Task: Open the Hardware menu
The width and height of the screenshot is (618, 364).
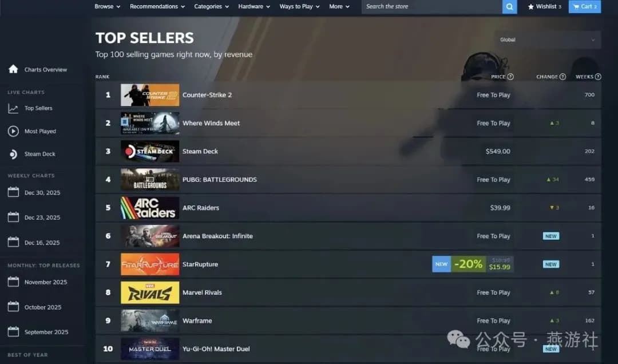Action: [x=254, y=6]
